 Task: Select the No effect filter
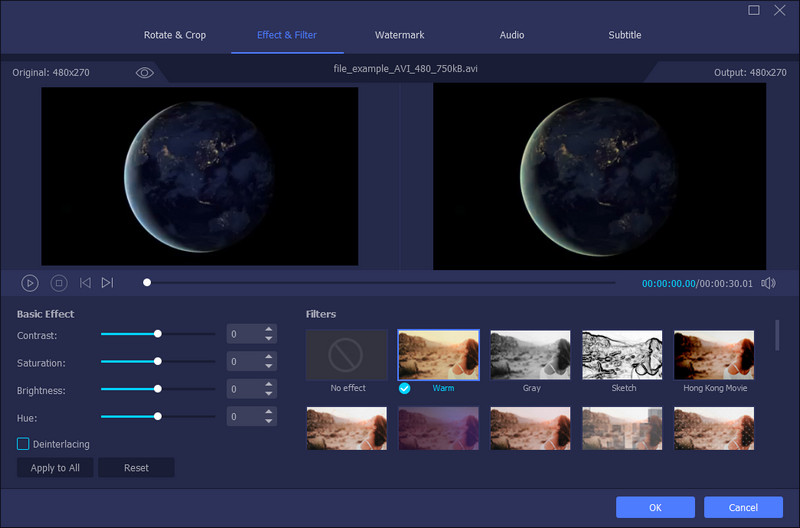tap(346, 355)
